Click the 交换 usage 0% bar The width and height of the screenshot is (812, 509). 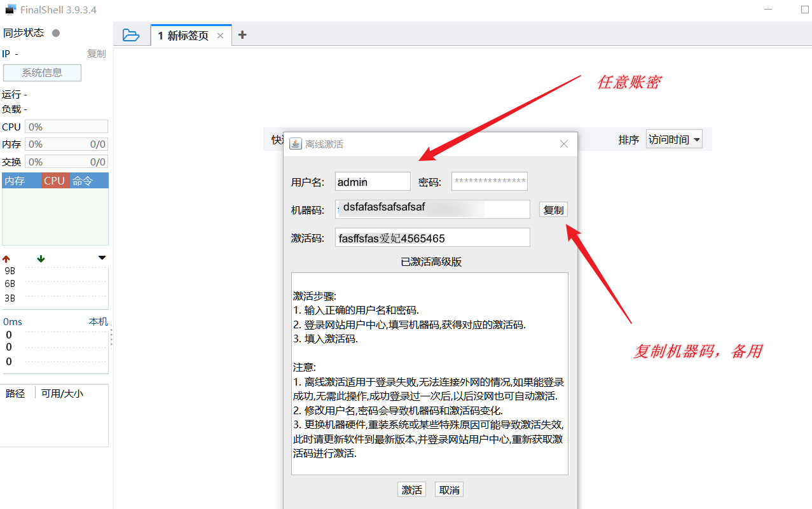[66, 162]
